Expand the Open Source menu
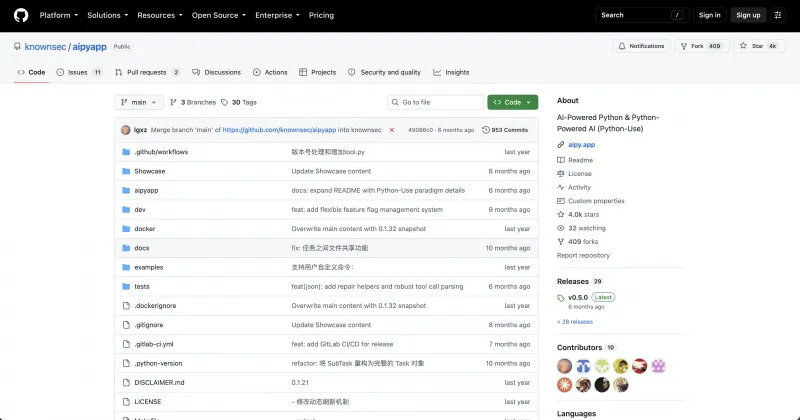800x420 pixels. coord(219,15)
